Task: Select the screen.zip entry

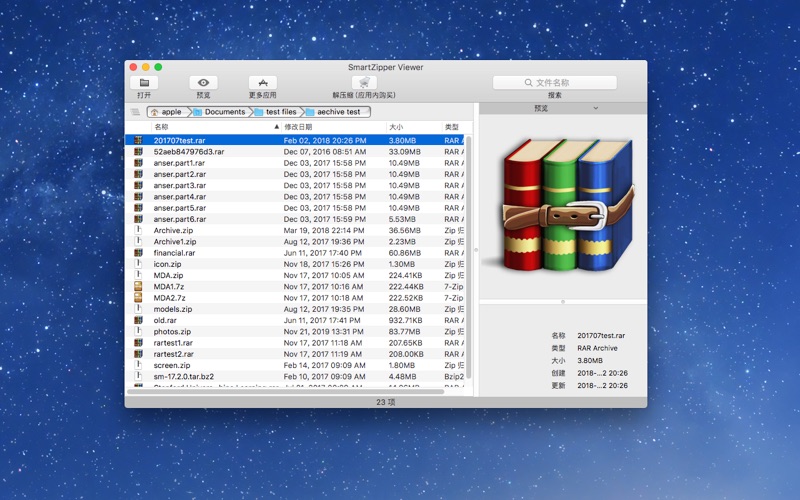Action: point(172,365)
